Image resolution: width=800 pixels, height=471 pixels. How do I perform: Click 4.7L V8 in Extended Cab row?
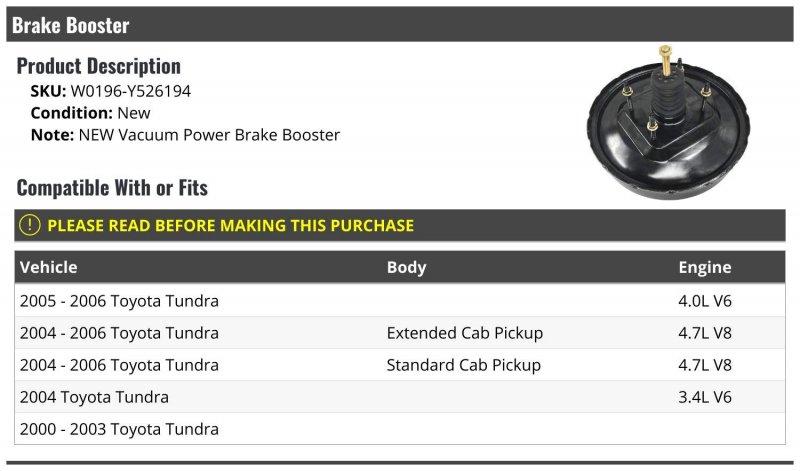(705, 333)
